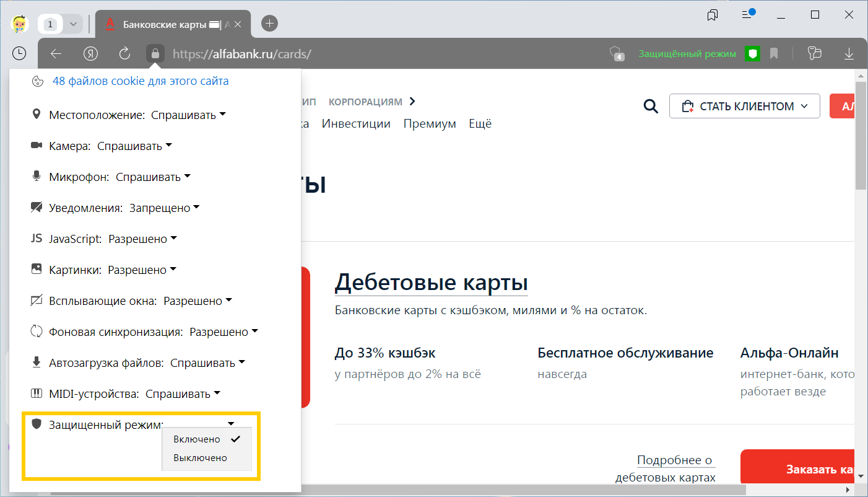The image size is (868, 497).
Task: Open Уведомления dropdown set to Запрещено
Action: tap(164, 208)
